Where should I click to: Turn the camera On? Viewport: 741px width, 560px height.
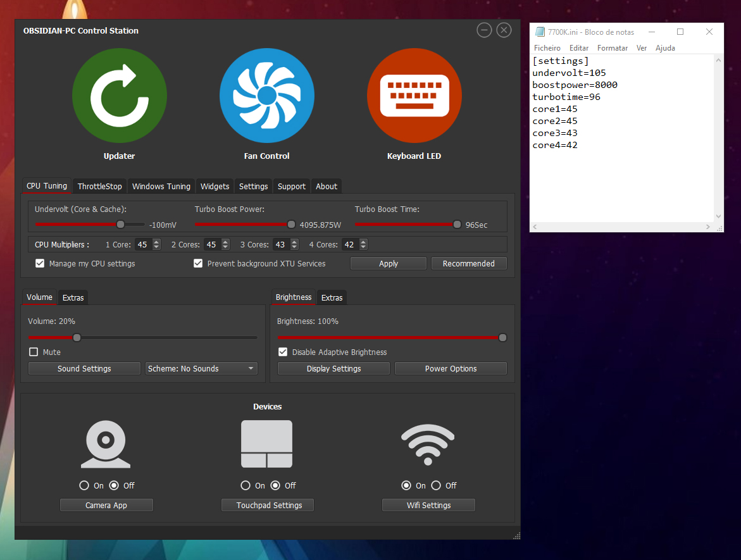84,485
